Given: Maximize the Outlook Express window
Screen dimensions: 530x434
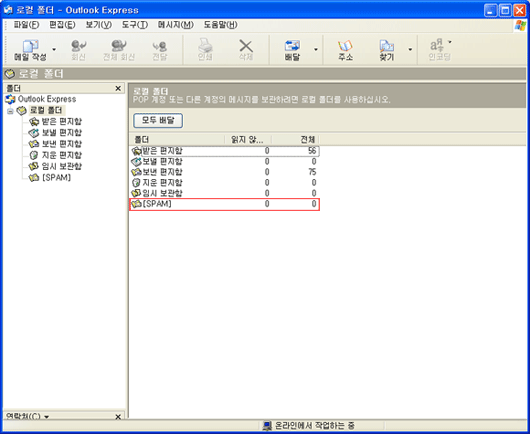Looking at the screenshot, I should click(505, 10).
